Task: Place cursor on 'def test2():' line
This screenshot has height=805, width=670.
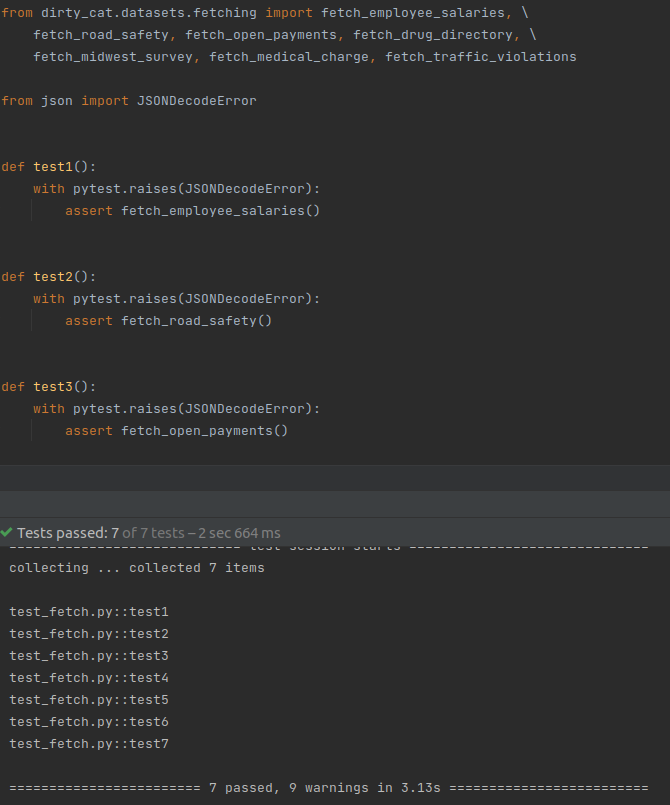Action: (x=48, y=277)
